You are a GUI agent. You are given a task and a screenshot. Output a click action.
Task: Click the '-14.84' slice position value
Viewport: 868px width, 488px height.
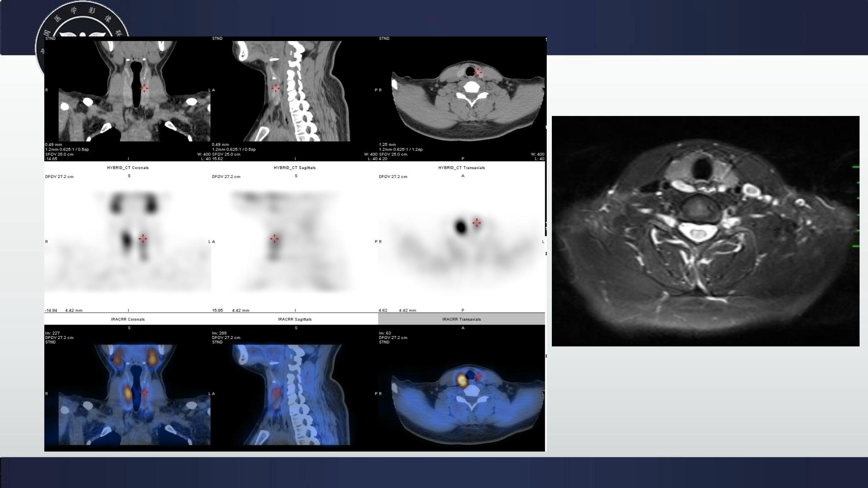51,311
